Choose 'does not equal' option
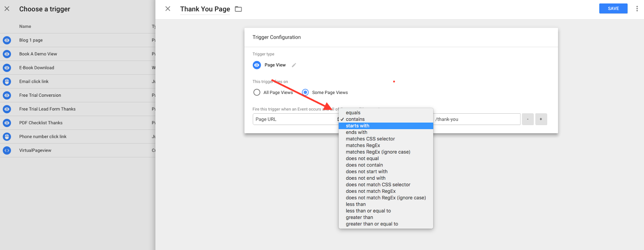The height and width of the screenshot is (250, 644). [386, 158]
